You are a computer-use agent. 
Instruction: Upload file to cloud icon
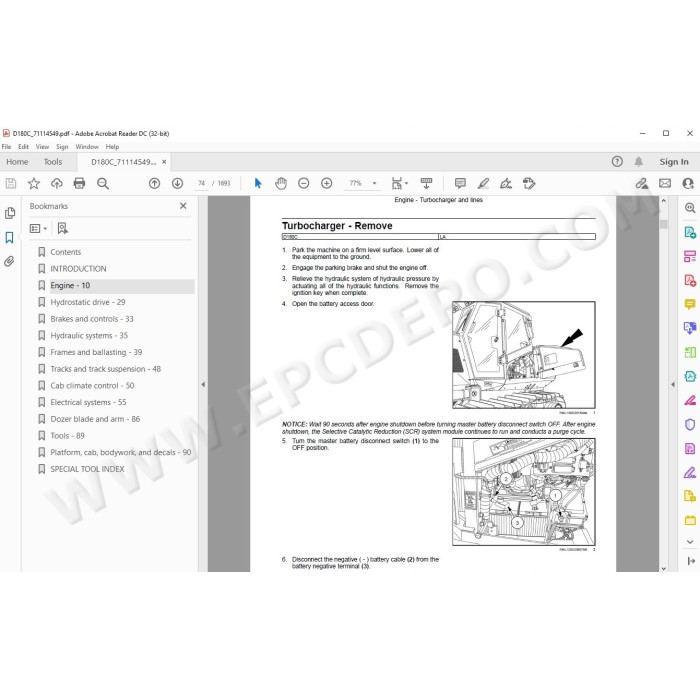57,183
